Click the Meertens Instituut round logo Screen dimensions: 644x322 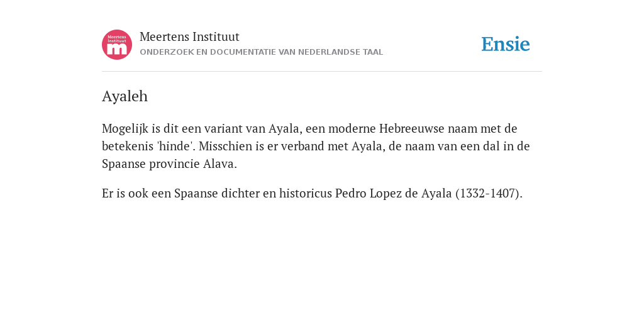(117, 45)
